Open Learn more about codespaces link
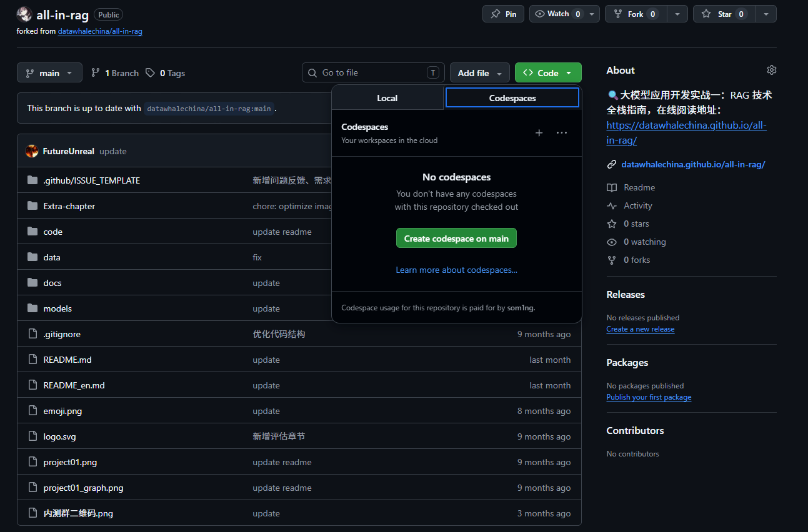Screen dimensions: 808x532 [456, 270]
